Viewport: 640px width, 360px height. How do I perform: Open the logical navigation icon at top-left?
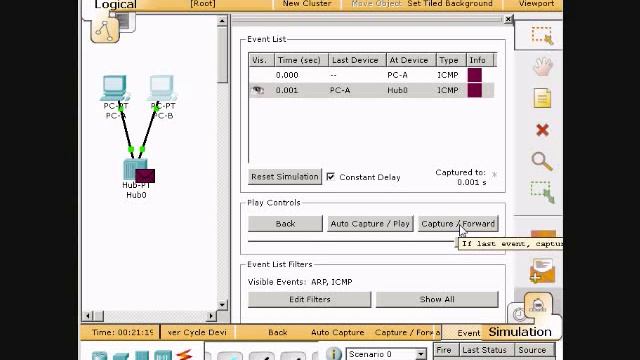[105, 30]
